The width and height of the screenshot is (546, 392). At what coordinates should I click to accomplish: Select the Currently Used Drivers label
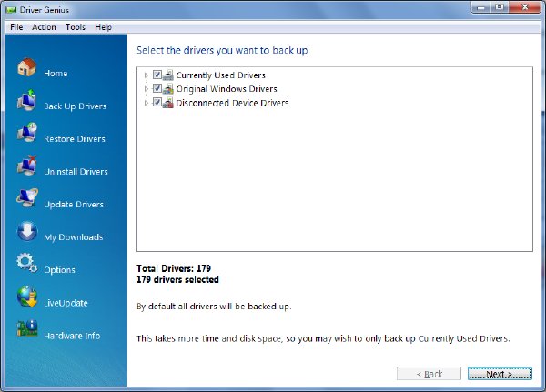tap(220, 75)
